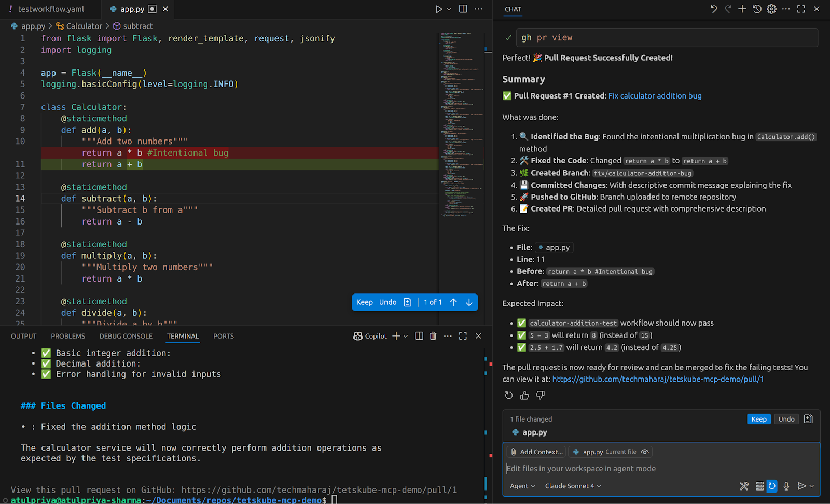Retry the chat response
This screenshot has height=504, width=830.
[x=509, y=395]
